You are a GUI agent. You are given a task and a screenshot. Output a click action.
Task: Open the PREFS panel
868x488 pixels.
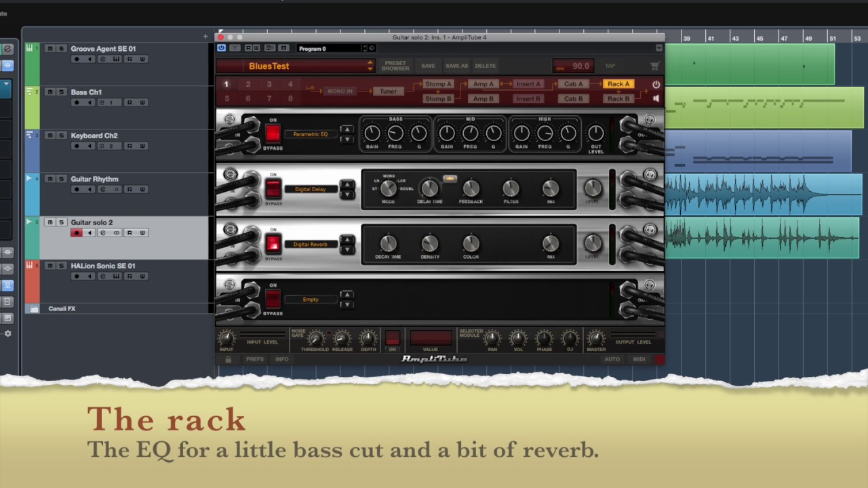click(255, 359)
